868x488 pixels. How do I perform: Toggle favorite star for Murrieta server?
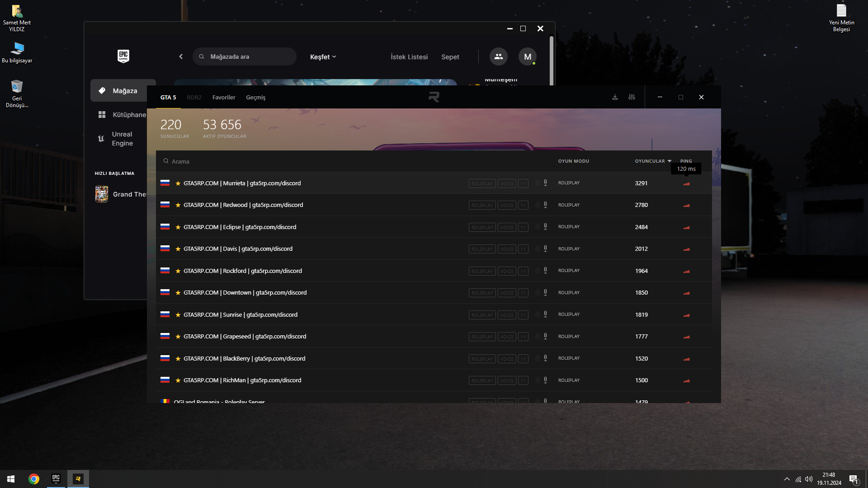point(178,183)
